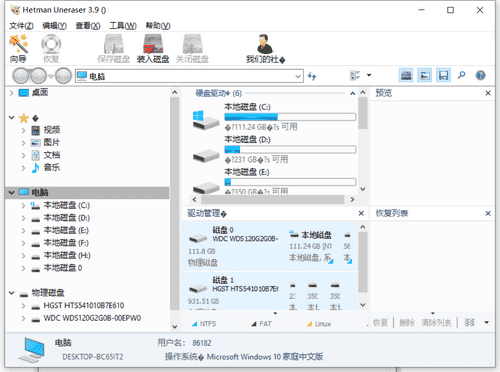Click the drive D usage bar
Viewport: 500px width, 372px height.
[290, 149]
